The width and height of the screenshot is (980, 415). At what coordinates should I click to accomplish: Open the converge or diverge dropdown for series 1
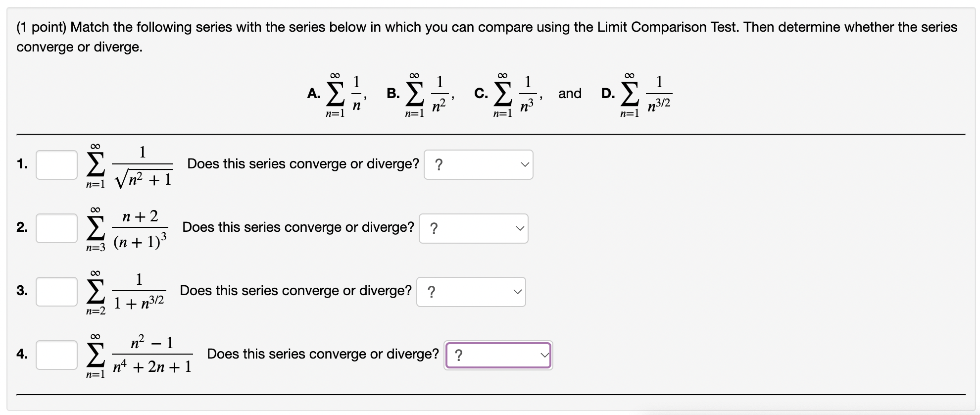click(x=478, y=164)
